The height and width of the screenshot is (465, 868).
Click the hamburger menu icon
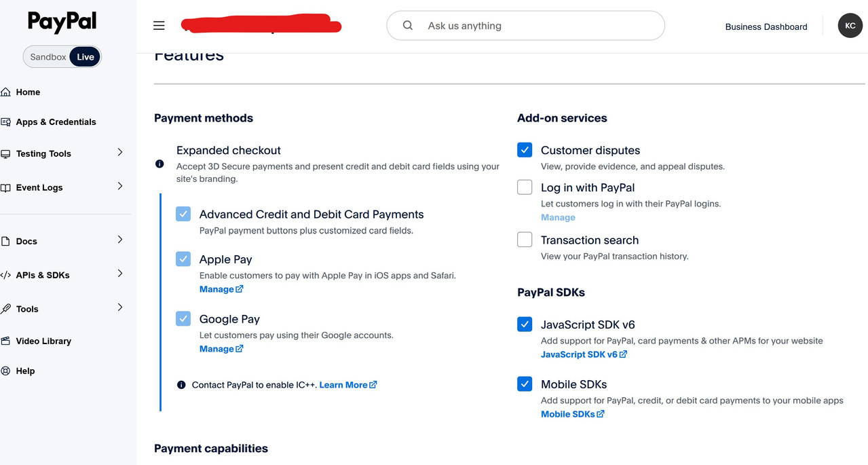[x=159, y=26]
